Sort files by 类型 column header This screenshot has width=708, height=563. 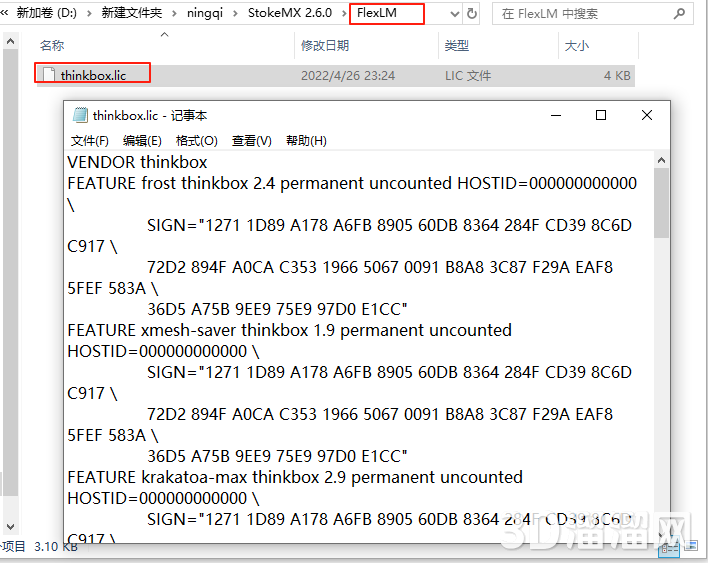tap(456, 46)
